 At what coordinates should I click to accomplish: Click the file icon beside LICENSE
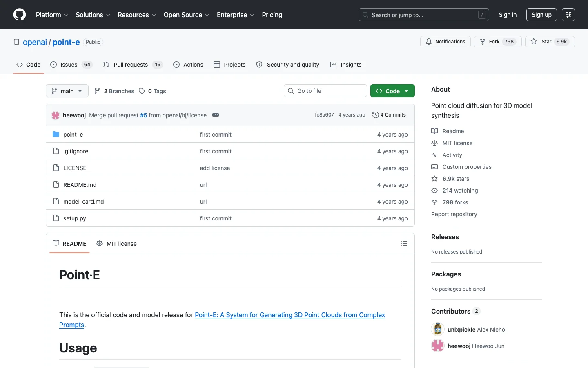pyautogui.click(x=56, y=168)
